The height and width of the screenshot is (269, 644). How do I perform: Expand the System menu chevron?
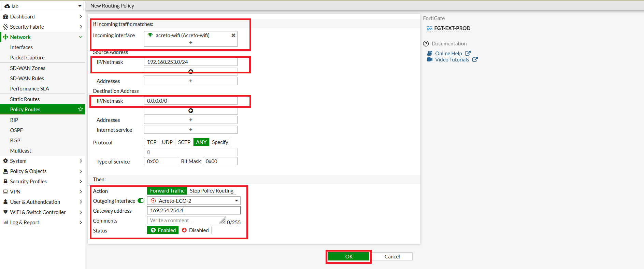(x=81, y=161)
